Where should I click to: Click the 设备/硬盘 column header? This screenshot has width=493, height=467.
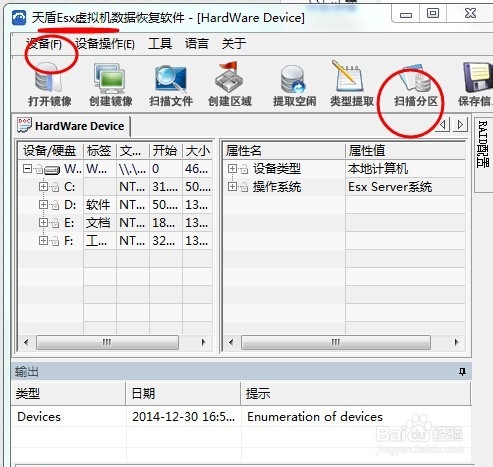(x=50, y=151)
